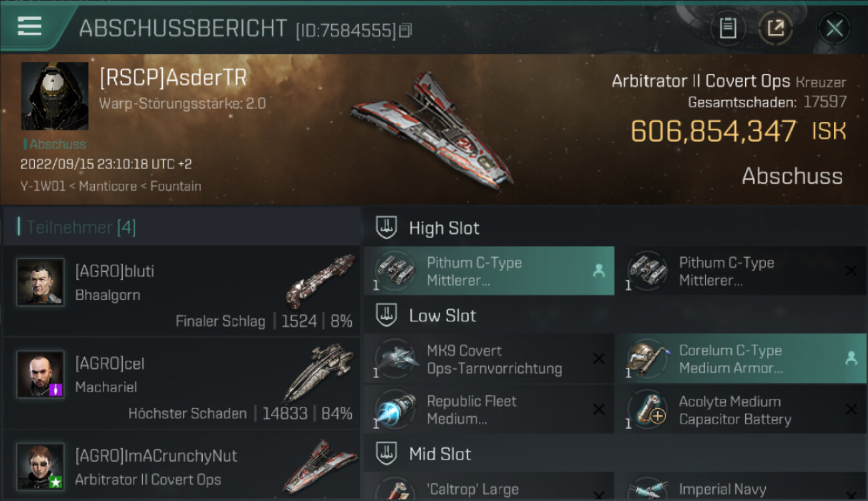The width and height of the screenshot is (868, 501).
Task: Click the Acolyte Medium Capacitor Battery icon
Action: (647, 409)
